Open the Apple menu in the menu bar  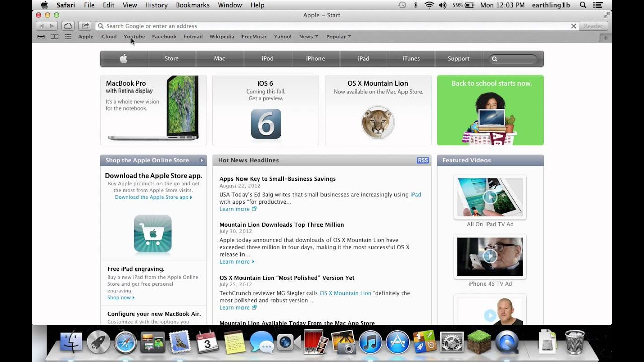pyautogui.click(x=44, y=5)
